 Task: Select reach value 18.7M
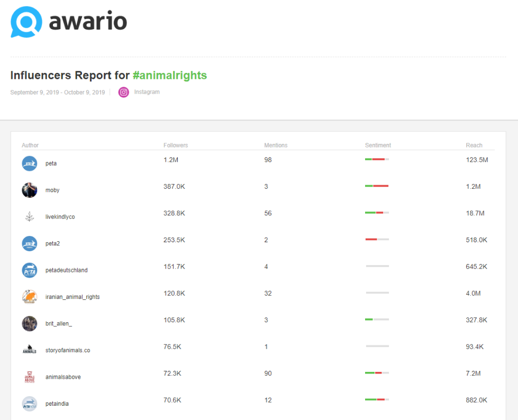tap(475, 213)
